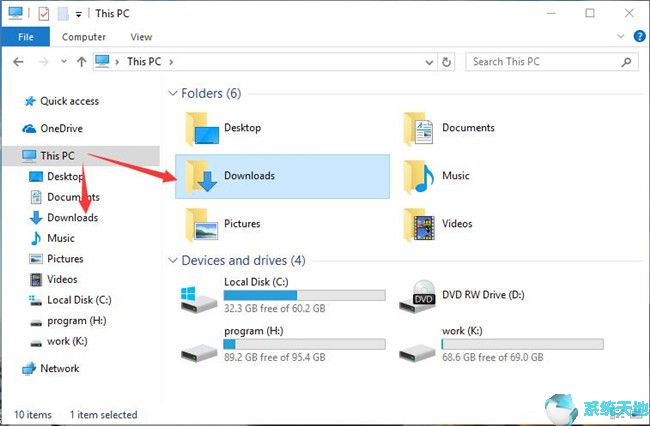Go forward with the right arrow button
This screenshot has height=426, width=650.
(43, 62)
